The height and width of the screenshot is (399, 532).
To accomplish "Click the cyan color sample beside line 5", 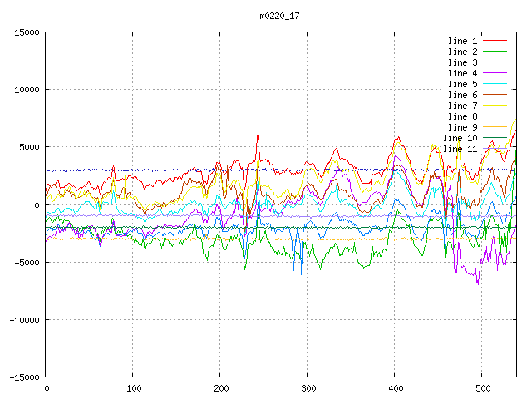I will coord(495,84).
